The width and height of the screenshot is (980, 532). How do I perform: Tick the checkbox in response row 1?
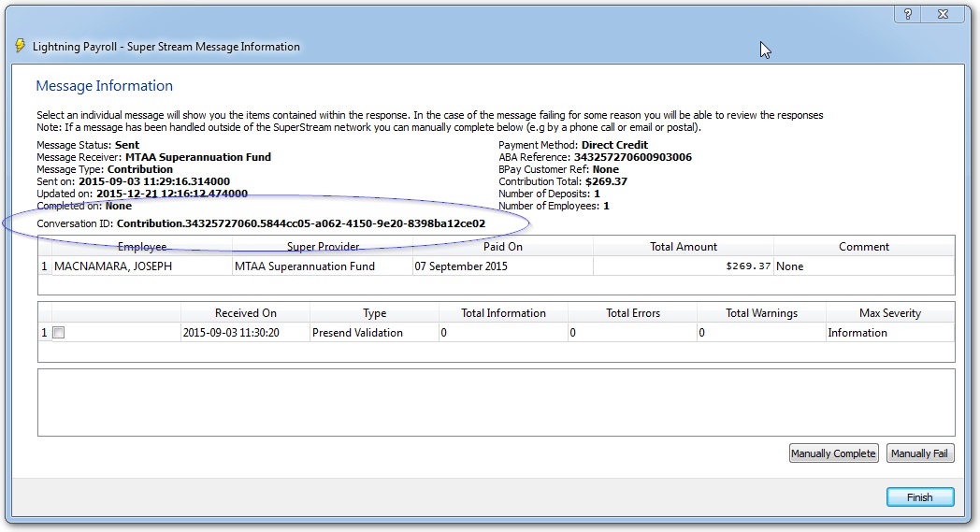pos(59,333)
